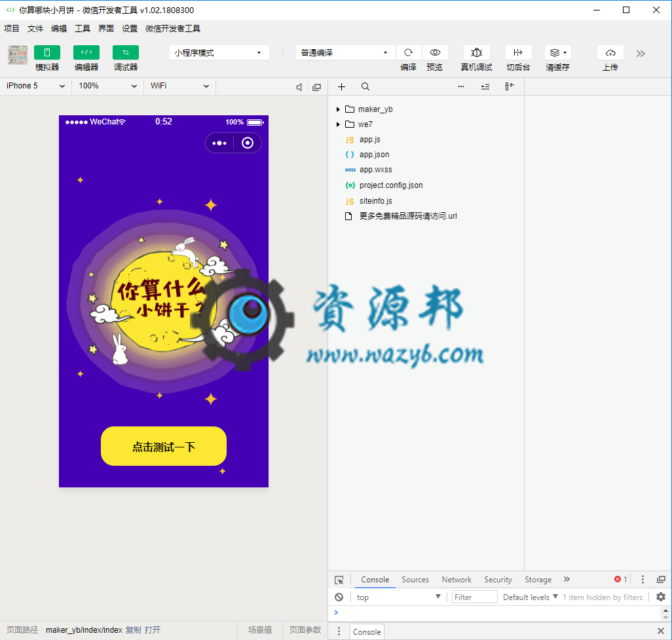
Task: Open file tree more options ellipsis
Action: [461, 86]
